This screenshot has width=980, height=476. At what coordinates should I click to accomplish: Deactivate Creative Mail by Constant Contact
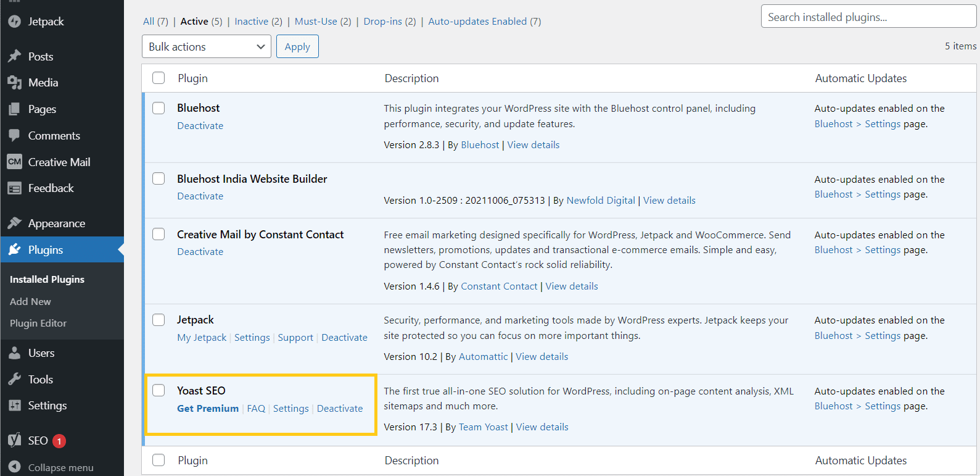click(200, 251)
